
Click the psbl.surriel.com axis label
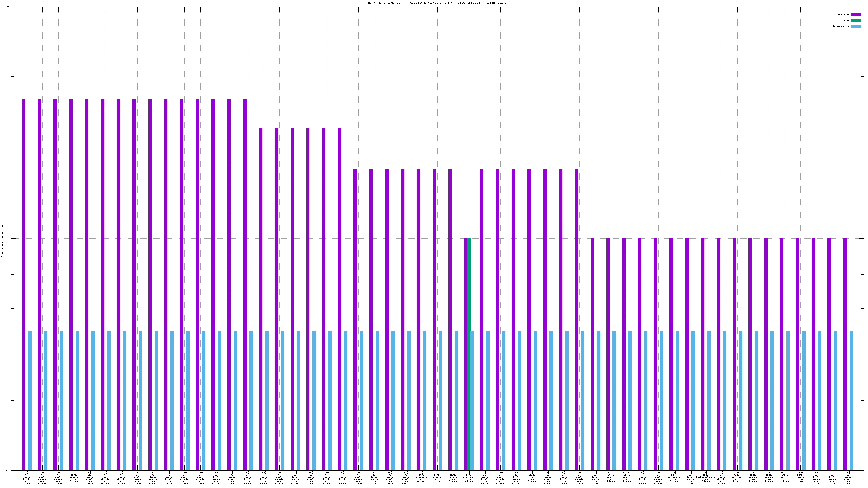(x=737, y=477)
